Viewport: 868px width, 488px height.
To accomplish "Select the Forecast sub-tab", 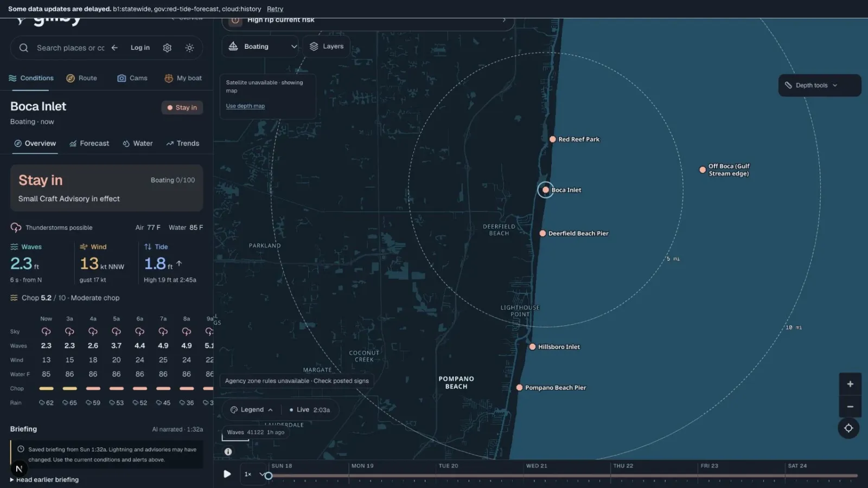I will (90, 143).
